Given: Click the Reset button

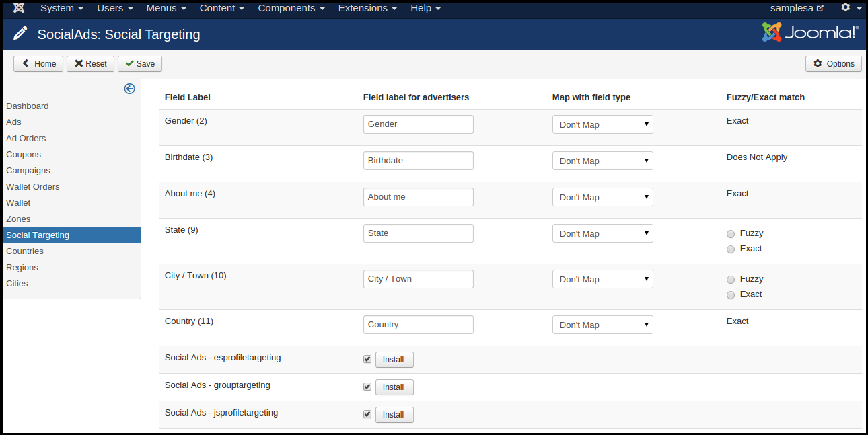Looking at the screenshot, I should [90, 64].
